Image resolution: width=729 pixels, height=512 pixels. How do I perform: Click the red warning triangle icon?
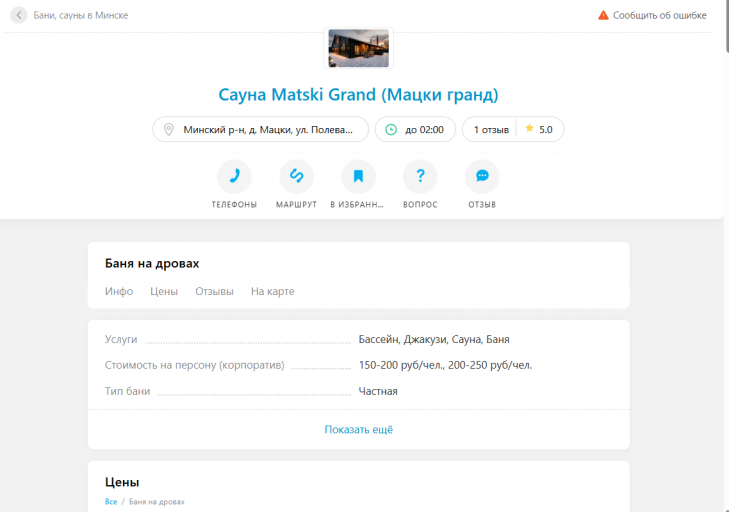coord(603,15)
